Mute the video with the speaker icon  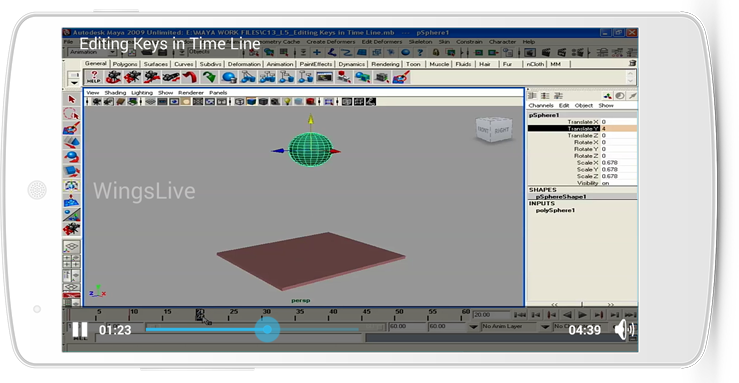[x=624, y=330]
